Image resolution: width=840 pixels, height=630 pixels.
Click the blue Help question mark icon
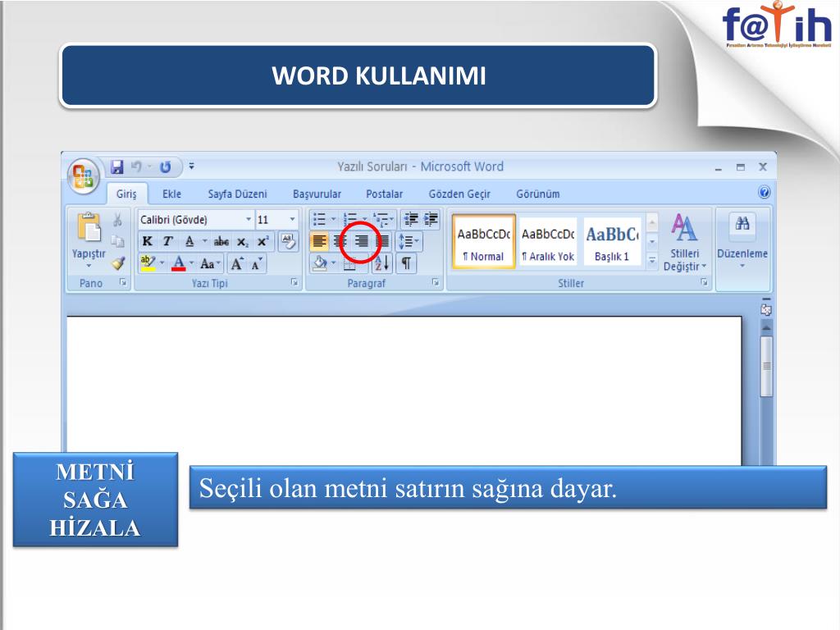click(x=765, y=192)
